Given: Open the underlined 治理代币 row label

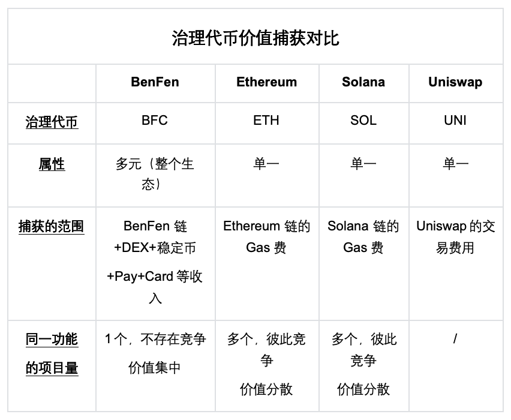Looking at the screenshot, I should 52,122.
